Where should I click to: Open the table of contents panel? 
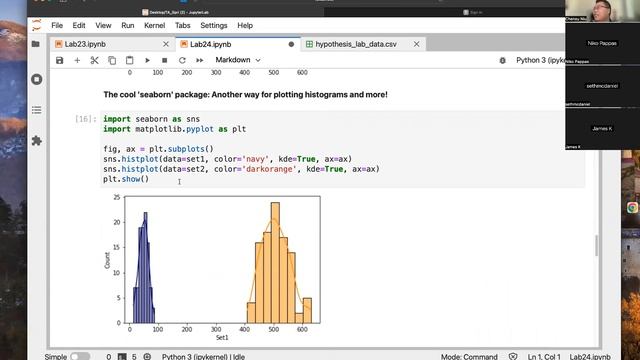[37, 110]
